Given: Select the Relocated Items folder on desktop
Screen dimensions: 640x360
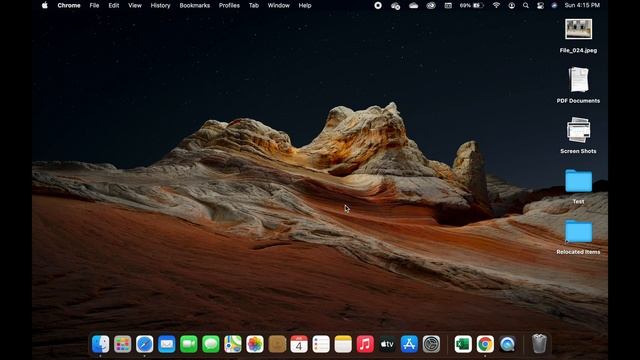Looking at the screenshot, I should pyautogui.click(x=578, y=231).
